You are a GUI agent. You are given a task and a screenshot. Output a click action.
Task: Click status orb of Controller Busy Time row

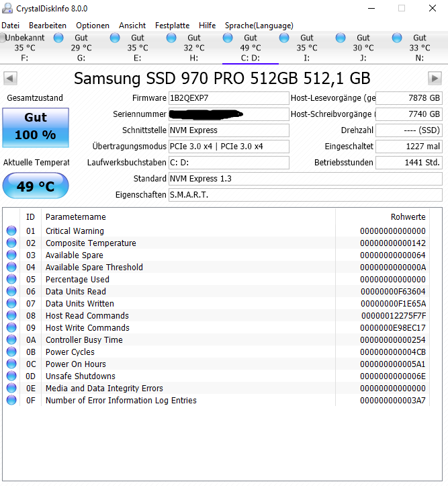coord(11,339)
